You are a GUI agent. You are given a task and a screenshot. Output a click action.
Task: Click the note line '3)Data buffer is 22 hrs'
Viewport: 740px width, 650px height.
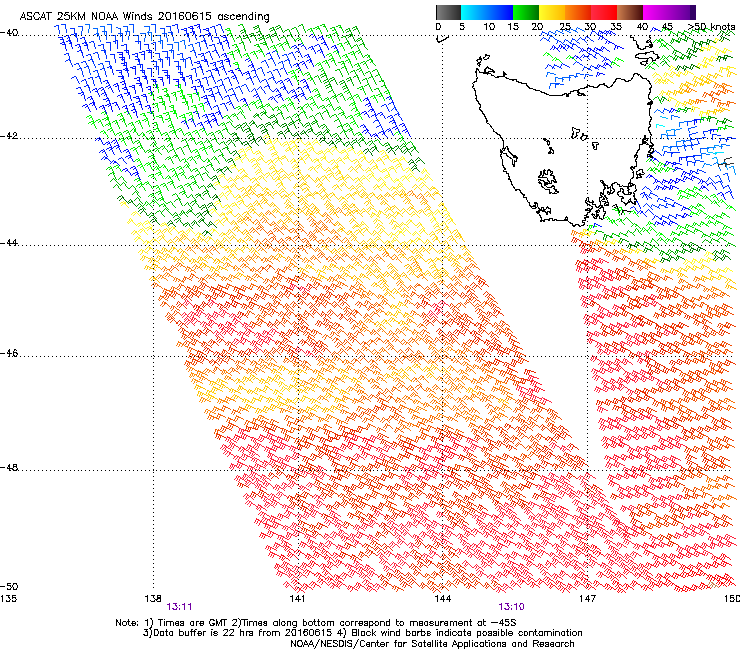362,633
